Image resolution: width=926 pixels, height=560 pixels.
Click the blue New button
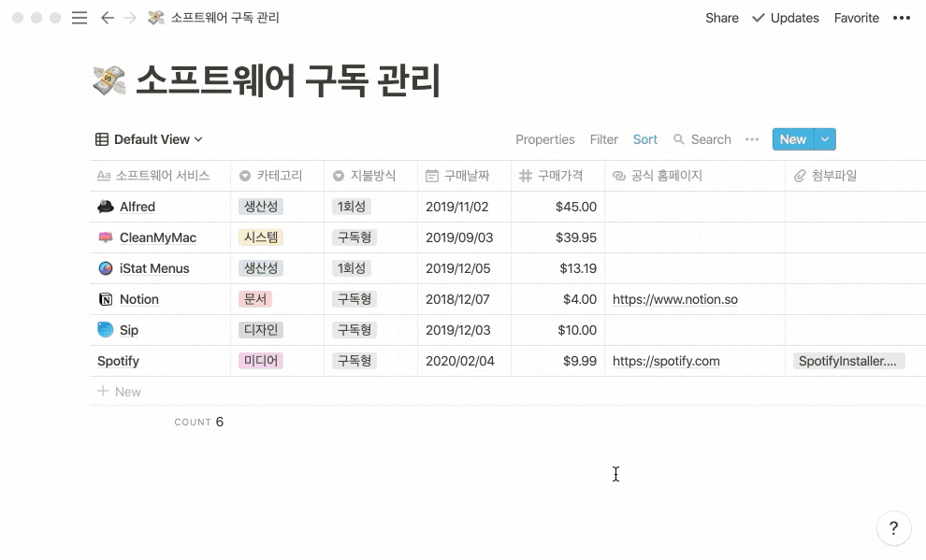click(793, 139)
